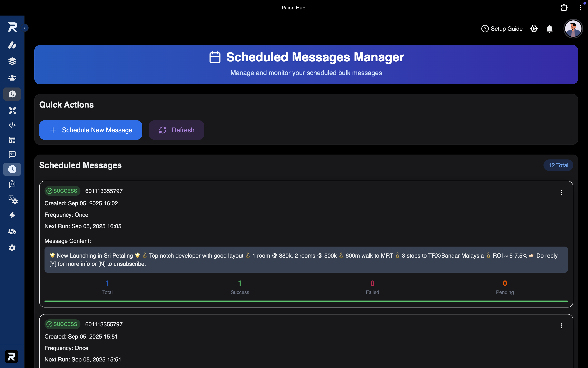Click 'Next Run: Sep 05, 2025 16:05' text

(83, 226)
